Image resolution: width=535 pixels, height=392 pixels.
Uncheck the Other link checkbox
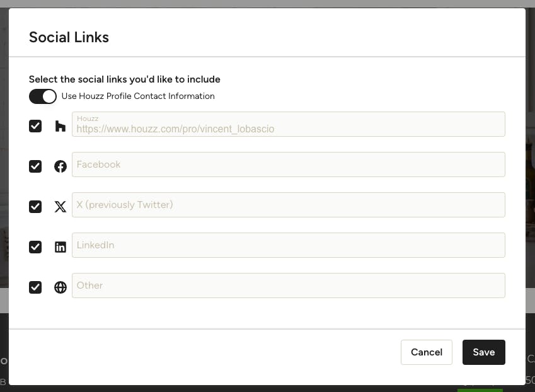point(35,287)
